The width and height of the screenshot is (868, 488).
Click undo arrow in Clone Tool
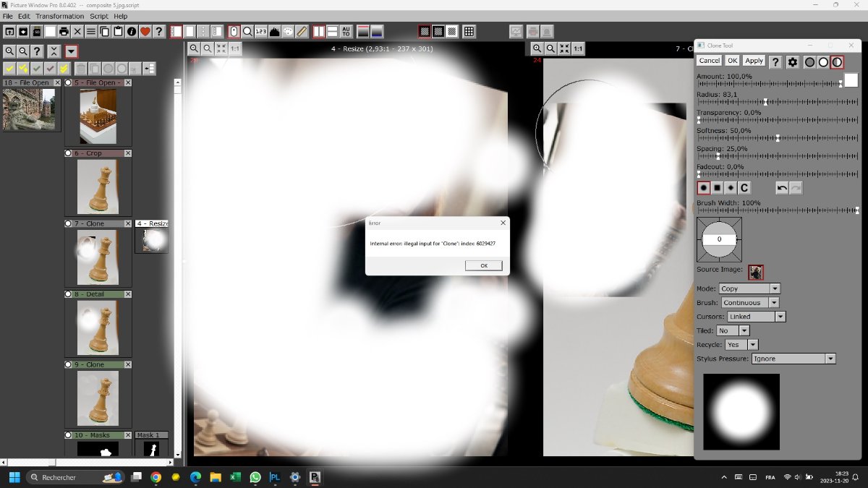pyautogui.click(x=781, y=188)
